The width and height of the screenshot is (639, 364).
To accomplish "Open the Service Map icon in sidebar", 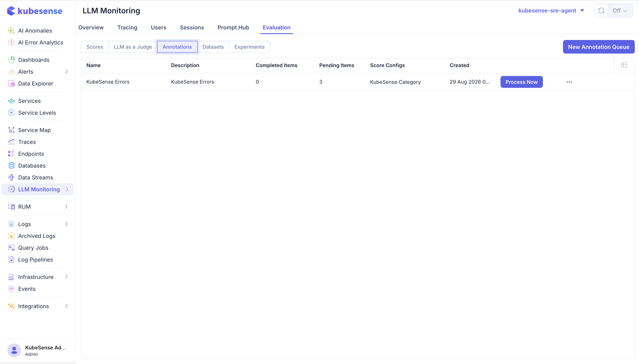I will [x=11, y=130].
